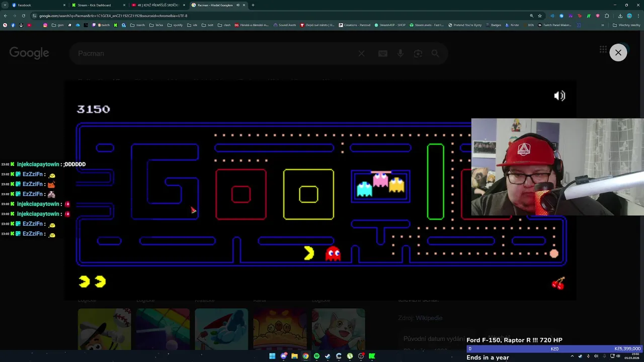Show hidden system tray icons

[x=572, y=356]
